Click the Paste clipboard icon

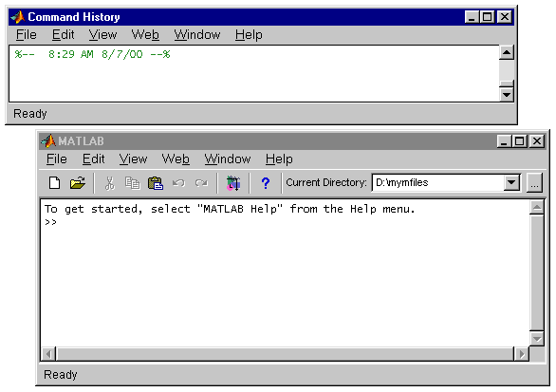(156, 183)
